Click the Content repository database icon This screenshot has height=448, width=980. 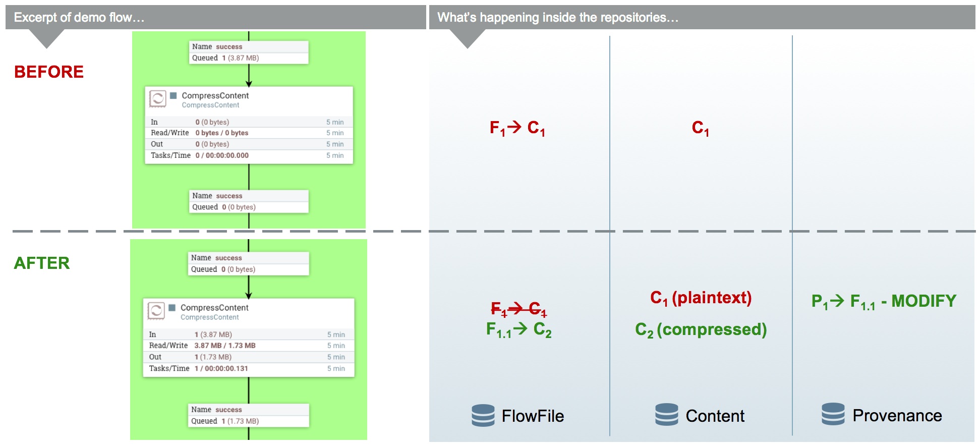pos(666,415)
